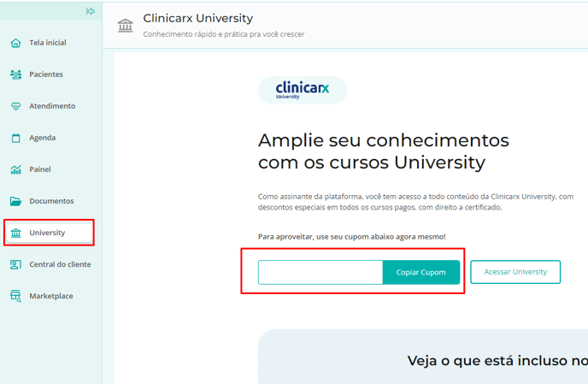Click the Acessar University button
Viewport: 588px width, 384px height.
coord(515,272)
